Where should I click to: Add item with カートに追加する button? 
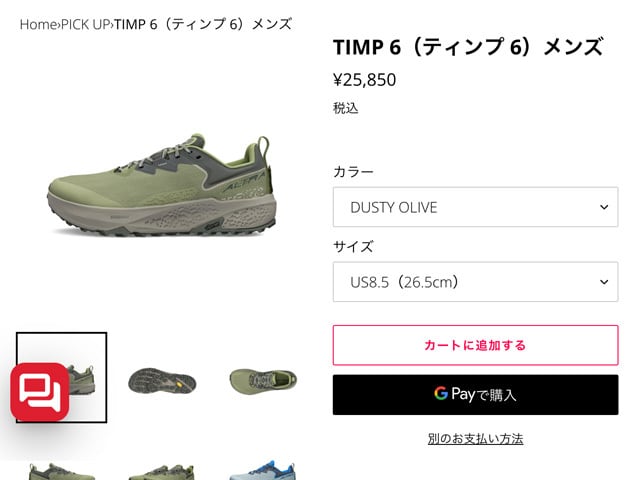[x=476, y=345]
